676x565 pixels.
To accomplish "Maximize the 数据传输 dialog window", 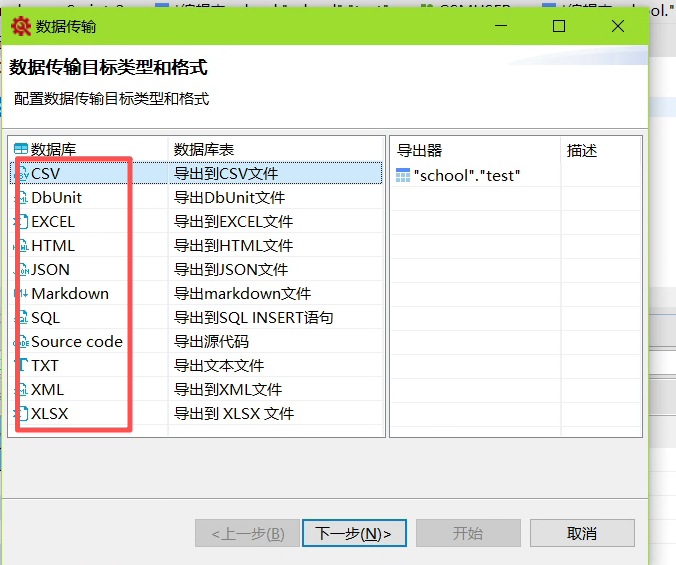I will point(559,27).
